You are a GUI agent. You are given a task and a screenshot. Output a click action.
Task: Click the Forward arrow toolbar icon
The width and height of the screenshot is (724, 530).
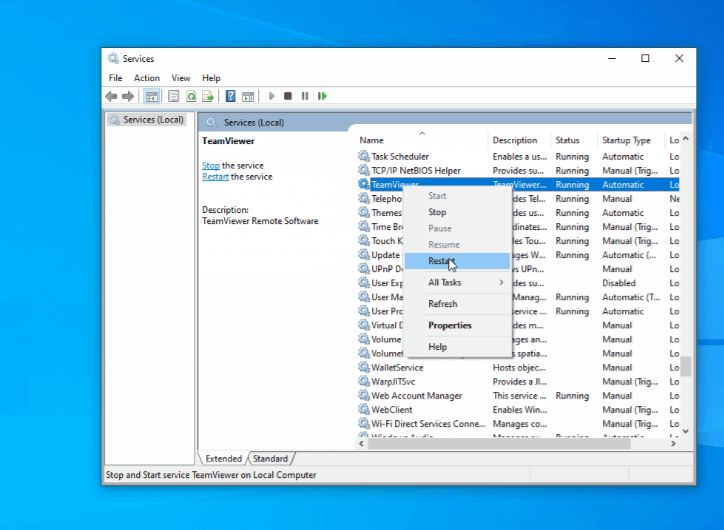(x=128, y=96)
